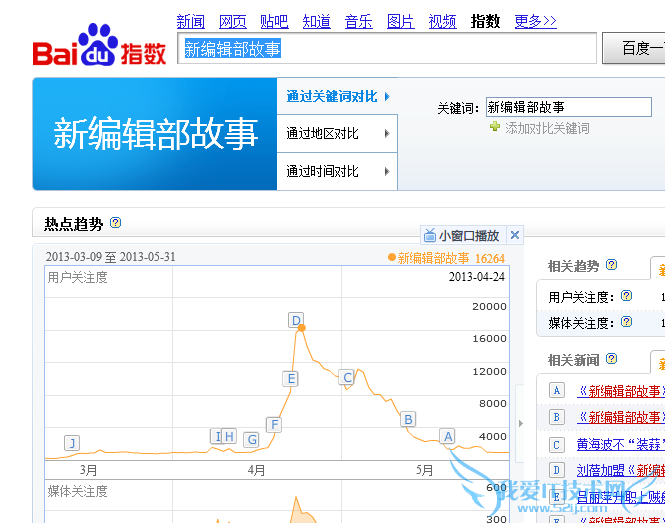Click help icon next to 热点趋势
Image resolution: width=665 pixels, height=523 pixels.
point(116,223)
